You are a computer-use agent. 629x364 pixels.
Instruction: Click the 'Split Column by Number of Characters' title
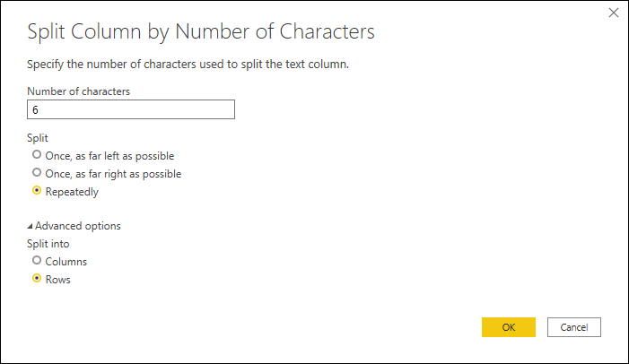coord(200,31)
